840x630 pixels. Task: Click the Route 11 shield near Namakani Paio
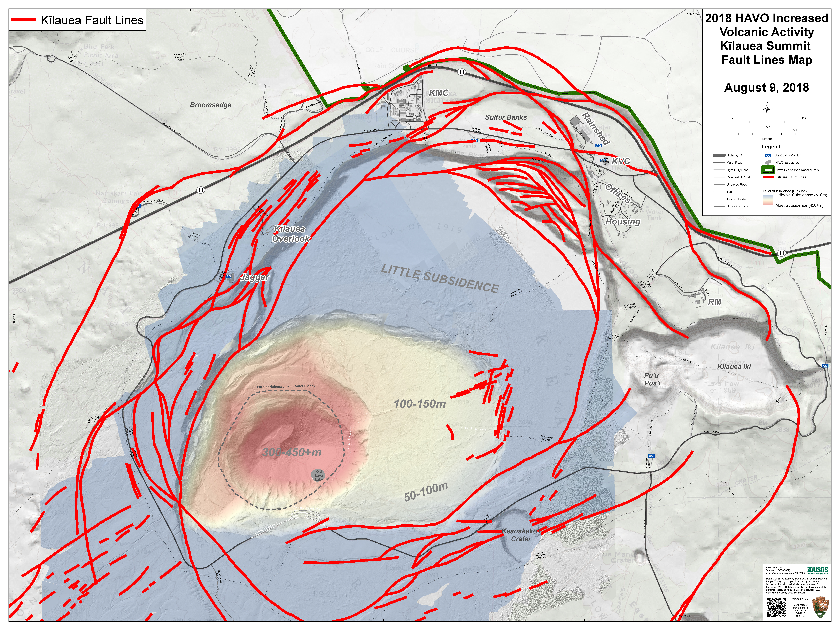tap(201, 190)
